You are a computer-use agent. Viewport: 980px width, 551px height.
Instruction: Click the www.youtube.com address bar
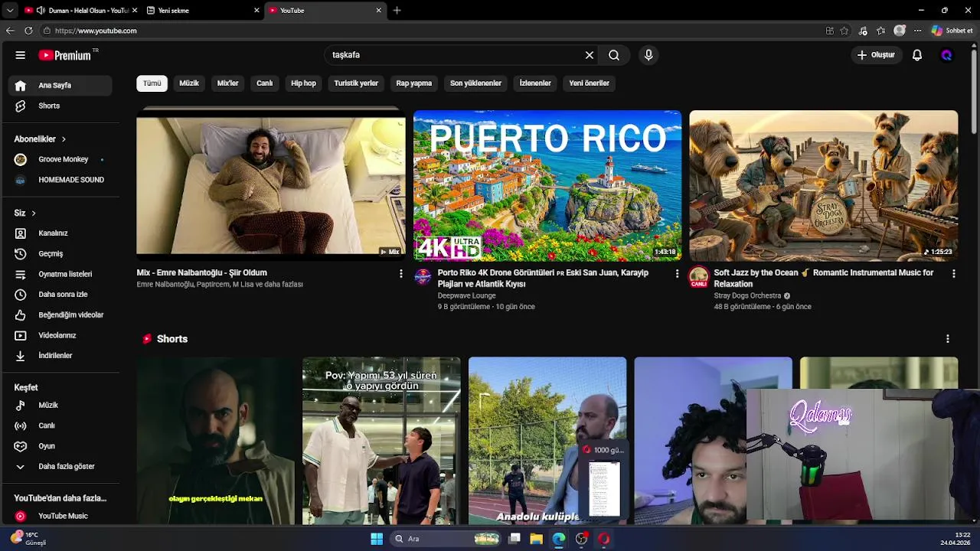point(429,31)
